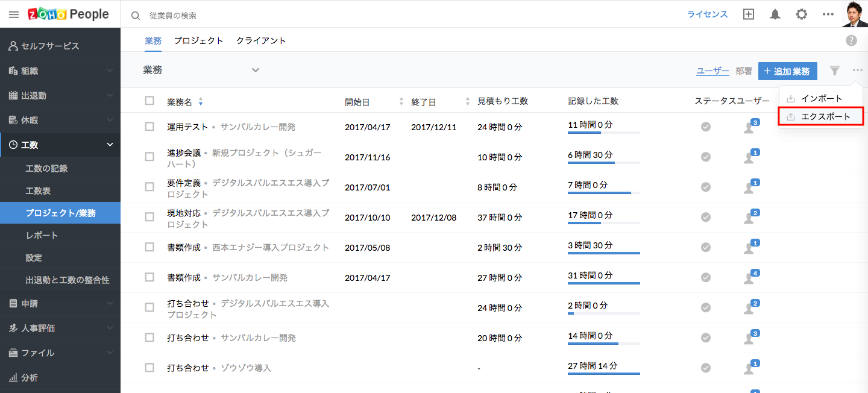Click the quick add plus icon
Screen dimensions: 868x393
[x=749, y=14]
